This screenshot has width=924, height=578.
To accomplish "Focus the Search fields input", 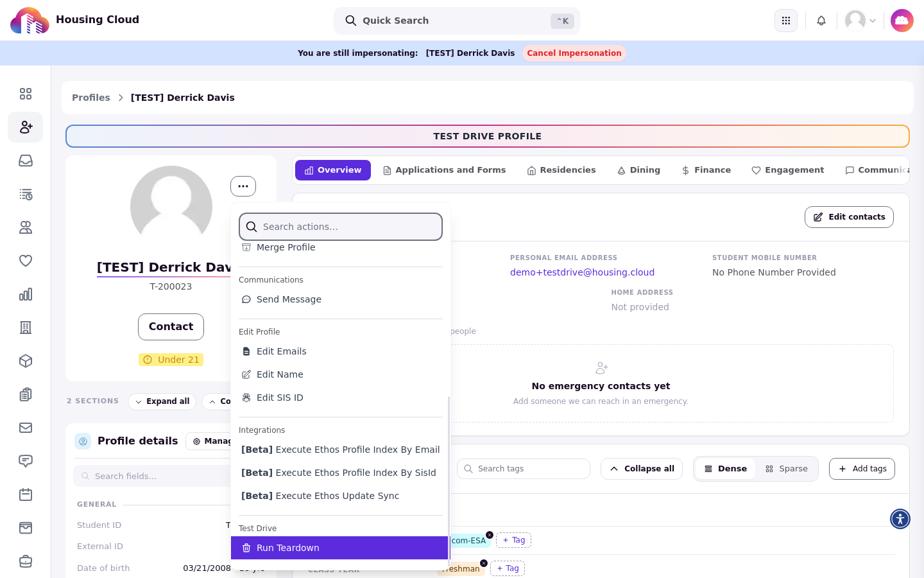I will pyautogui.click(x=152, y=476).
